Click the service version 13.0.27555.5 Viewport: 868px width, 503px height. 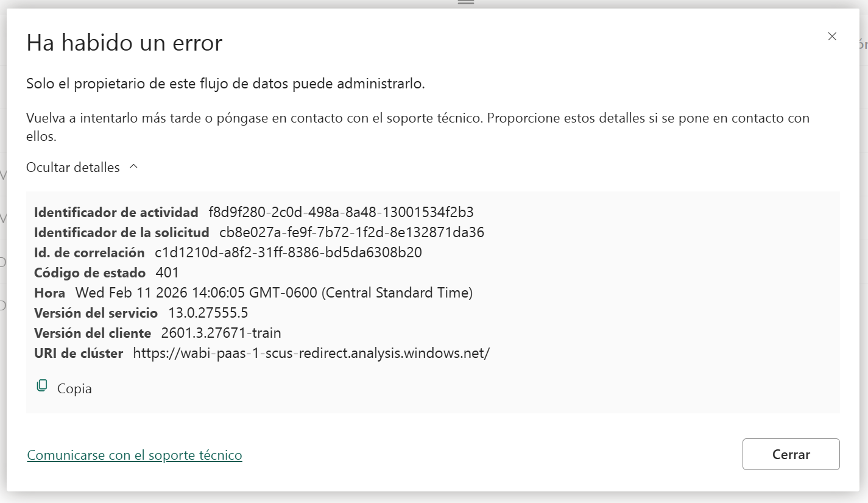[208, 313]
